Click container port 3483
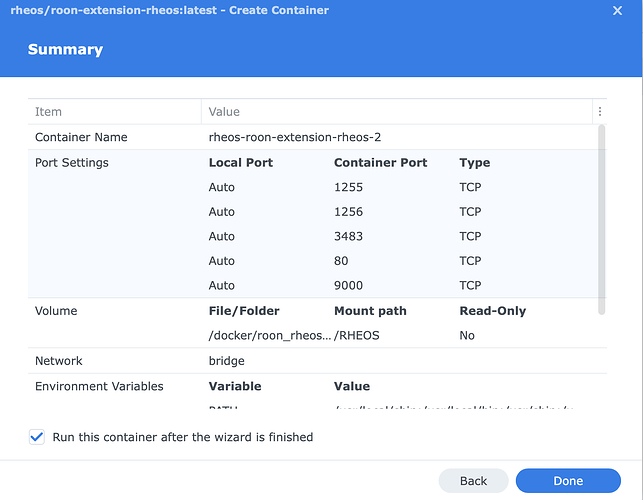Image resolution: width=643 pixels, height=500 pixels. [x=348, y=236]
